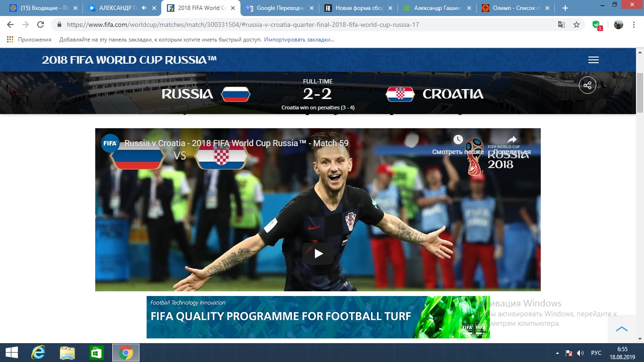Screen dimensions: 644x362
Task: Switch to the Входящие mail tab
Action: click(x=42, y=8)
